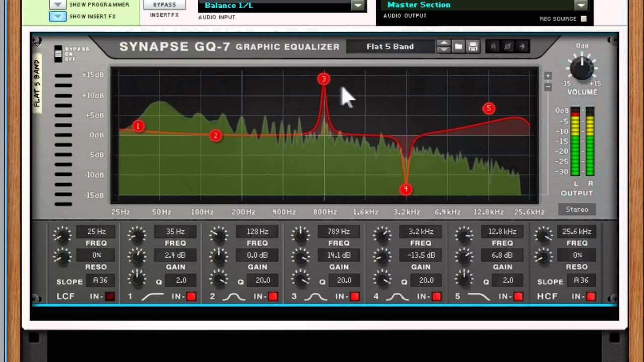Screen dimensions: 644x362
Task: Click the Volume knob
Action: (x=582, y=69)
